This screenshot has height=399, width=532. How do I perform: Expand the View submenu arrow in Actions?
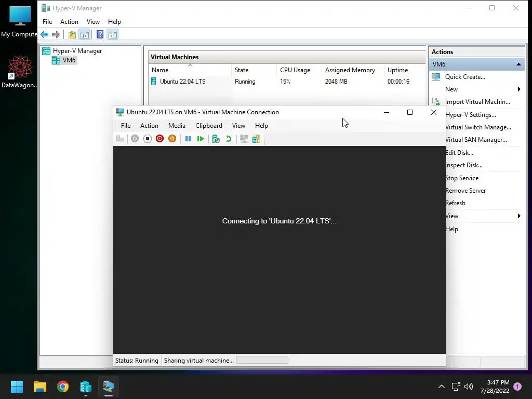click(x=519, y=216)
